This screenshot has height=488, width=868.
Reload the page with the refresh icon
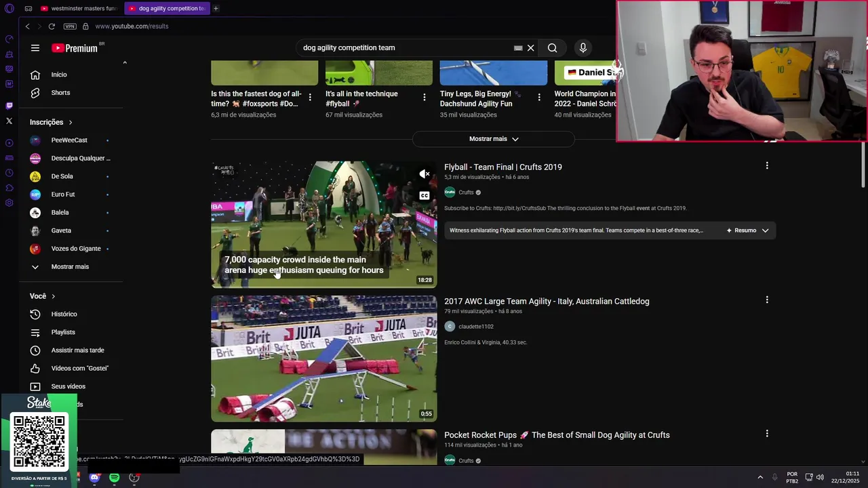coord(52,26)
